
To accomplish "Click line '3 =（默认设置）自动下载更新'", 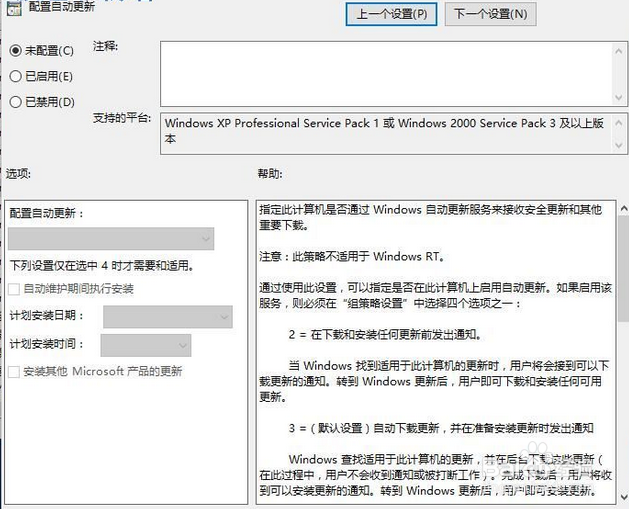I will pyautogui.click(x=440, y=428).
